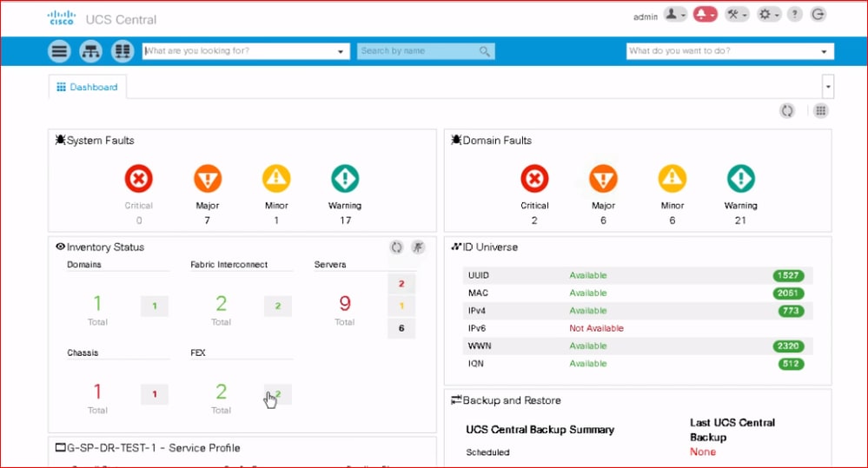The width and height of the screenshot is (868, 468).
Task: Click System Faults Critical icon
Action: coord(138,179)
